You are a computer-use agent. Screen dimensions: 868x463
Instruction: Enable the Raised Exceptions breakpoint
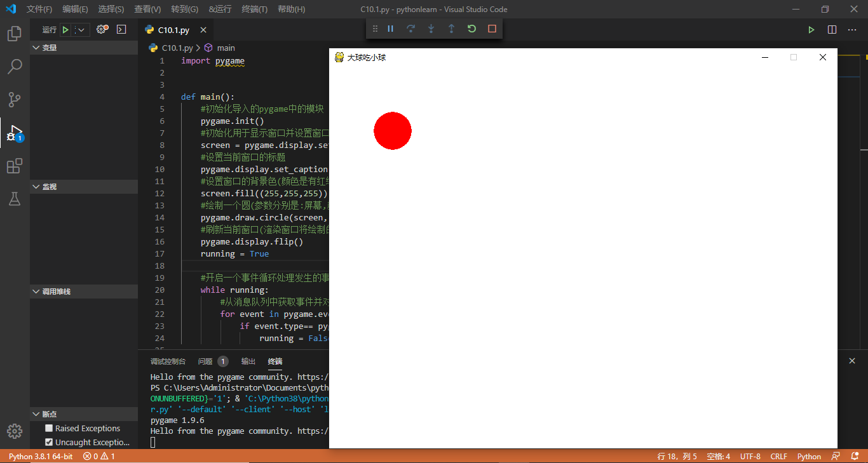[49, 428]
